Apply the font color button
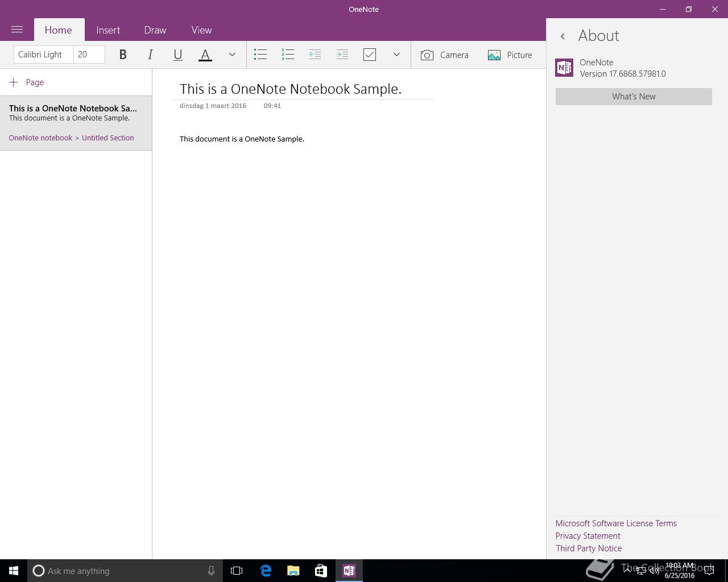Viewport: 728px width, 582px height. coord(205,55)
